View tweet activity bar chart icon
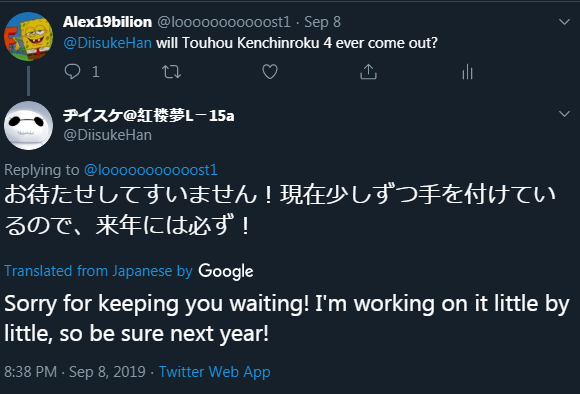 click(x=468, y=71)
